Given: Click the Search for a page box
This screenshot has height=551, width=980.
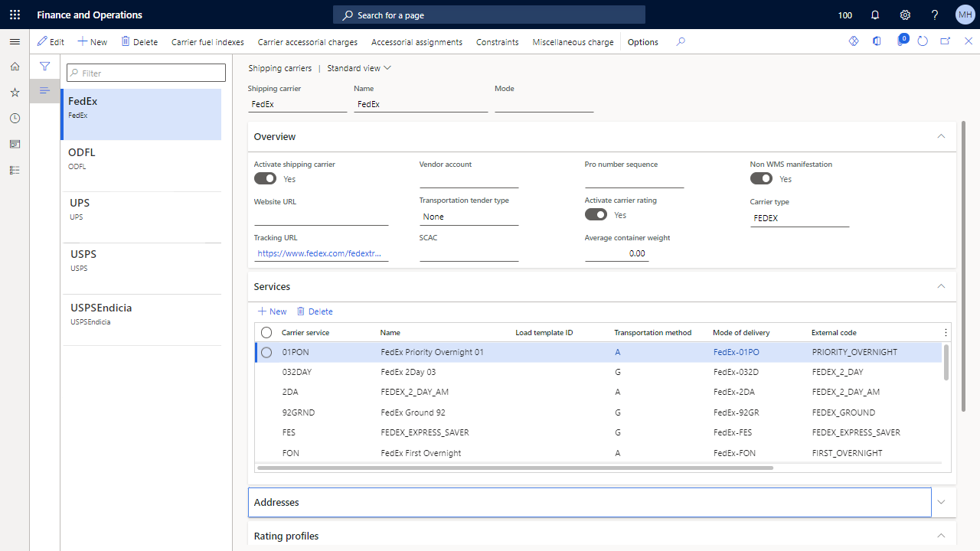Looking at the screenshot, I should tap(489, 15).
